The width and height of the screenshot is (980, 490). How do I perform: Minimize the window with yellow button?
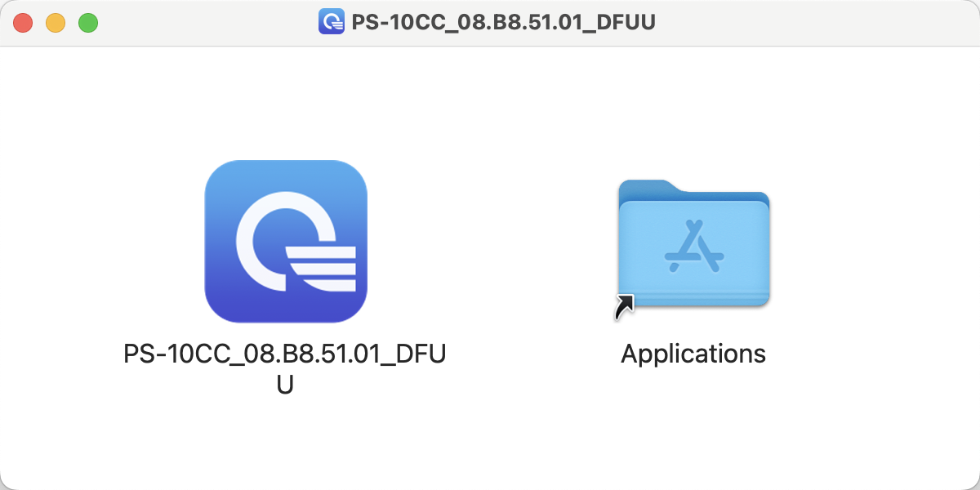pyautogui.click(x=56, y=23)
